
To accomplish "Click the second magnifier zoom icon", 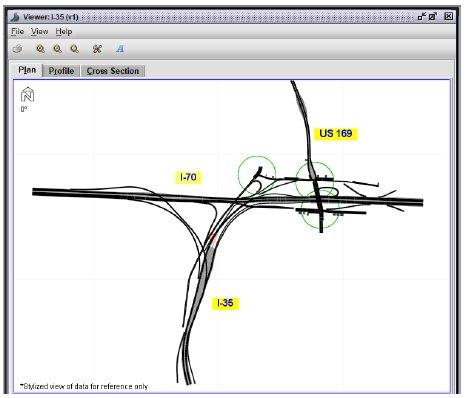I will point(57,49).
